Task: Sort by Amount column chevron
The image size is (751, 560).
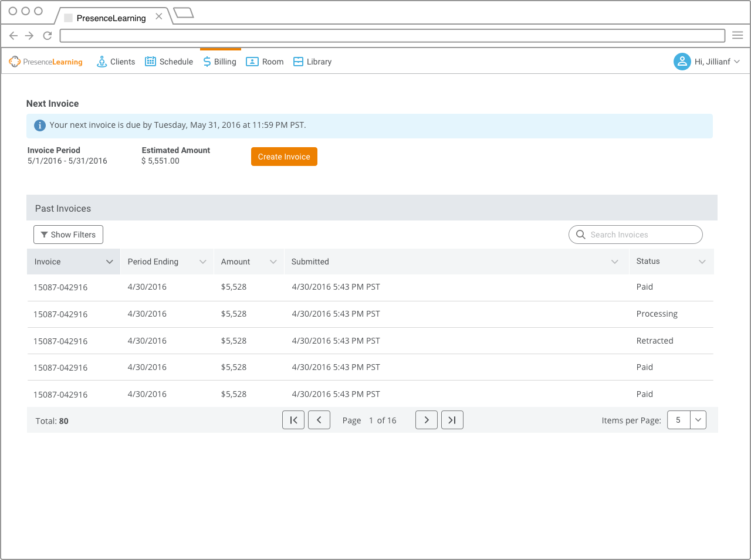Action: [x=273, y=262]
